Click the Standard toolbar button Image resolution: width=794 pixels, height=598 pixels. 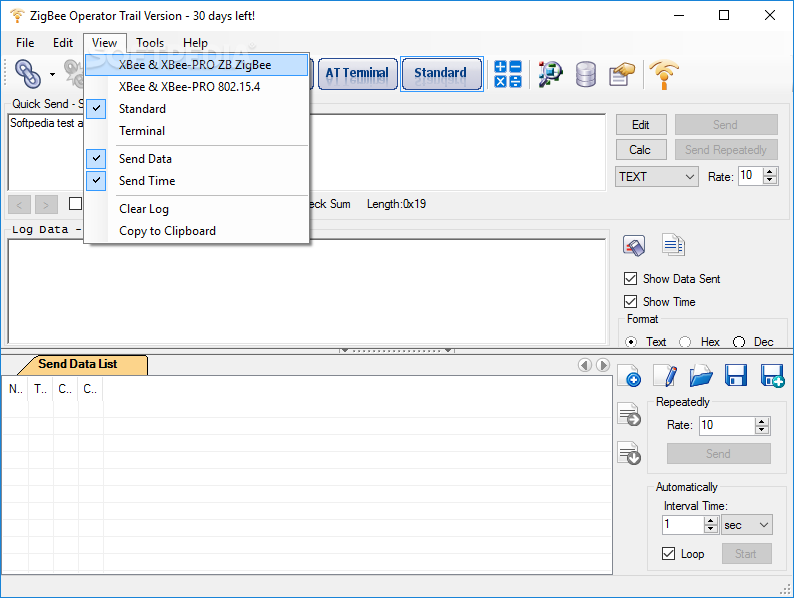click(442, 74)
